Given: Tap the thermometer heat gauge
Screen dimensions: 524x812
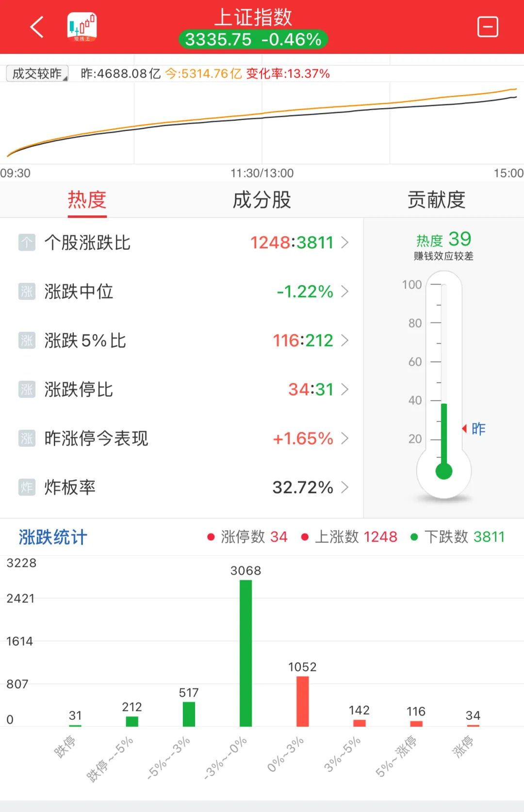Looking at the screenshot, I should point(444,385).
